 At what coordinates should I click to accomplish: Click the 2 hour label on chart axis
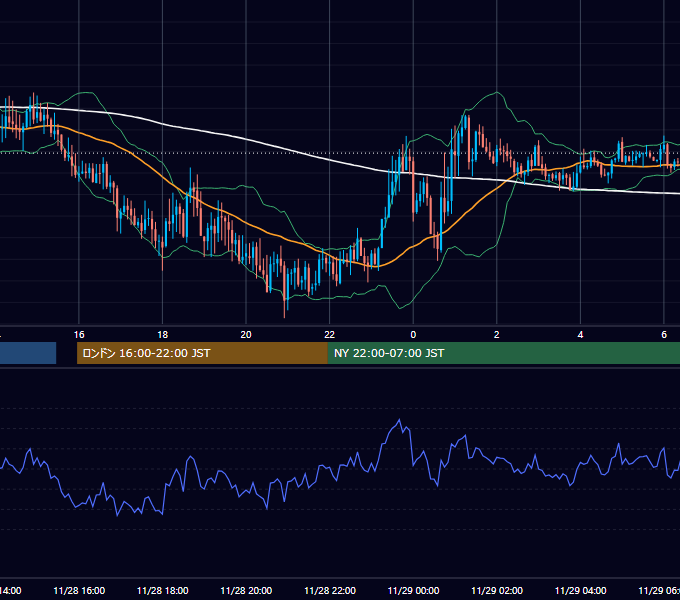click(x=497, y=335)
